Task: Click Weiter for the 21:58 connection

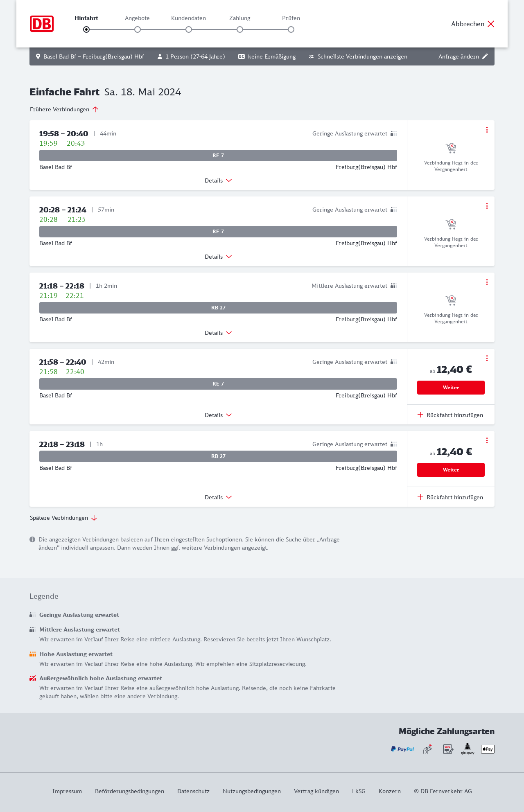Action: (x=451, y=388)
